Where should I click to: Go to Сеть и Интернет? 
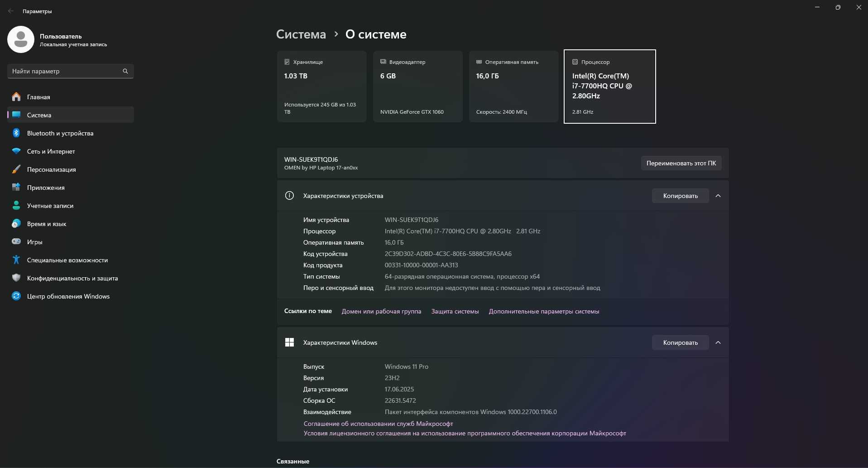(x=71, y=151)
